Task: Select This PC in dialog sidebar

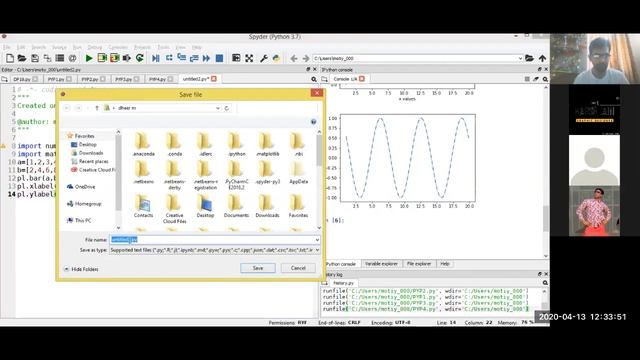Action: pos(79,220)
